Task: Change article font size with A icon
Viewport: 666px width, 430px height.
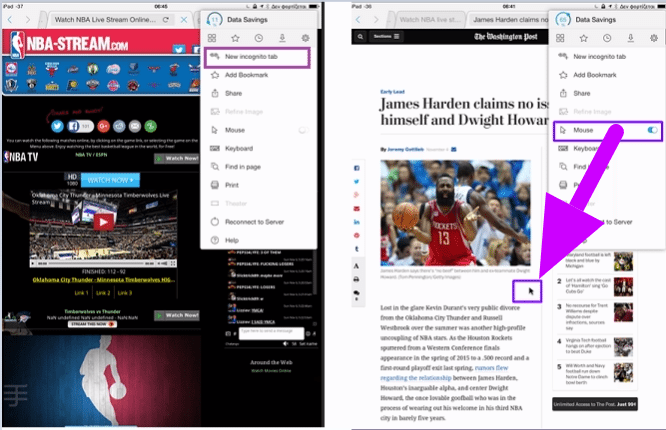Action: [357, 266]
